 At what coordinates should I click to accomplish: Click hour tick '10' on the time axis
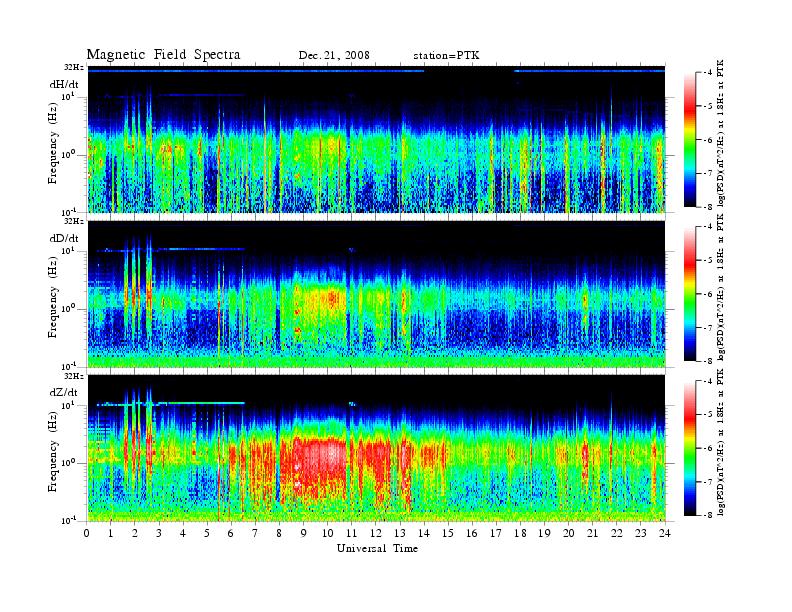click(328, 533)
